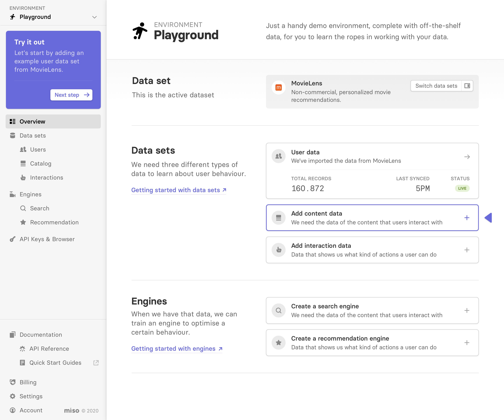Click the Settings gear icon
The image size is (504, 420).
(x=12, y=396)
